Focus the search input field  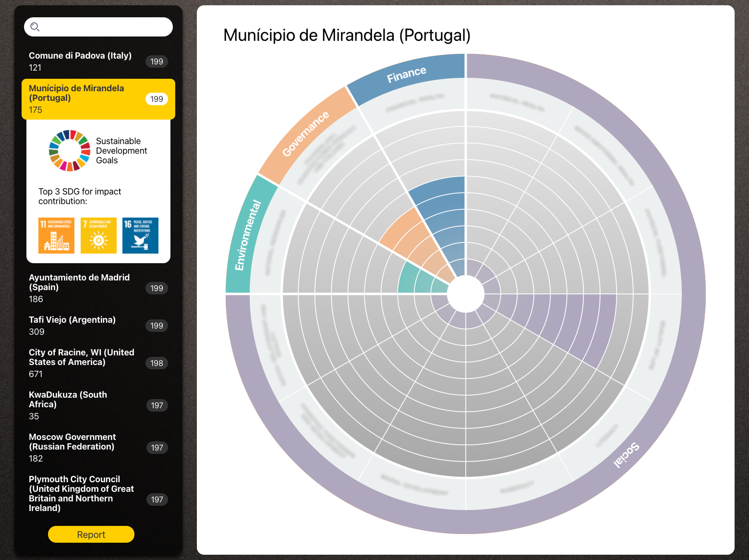coord(106,27)
